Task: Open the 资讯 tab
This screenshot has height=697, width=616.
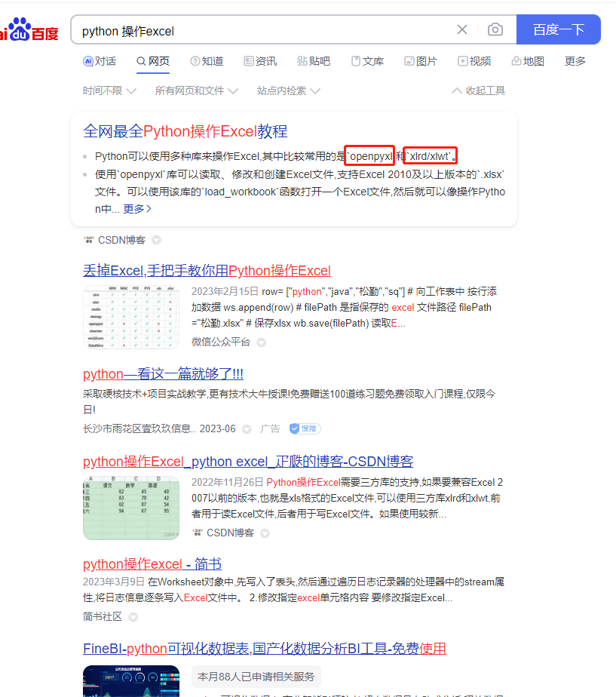Action: tap(253, 61)
